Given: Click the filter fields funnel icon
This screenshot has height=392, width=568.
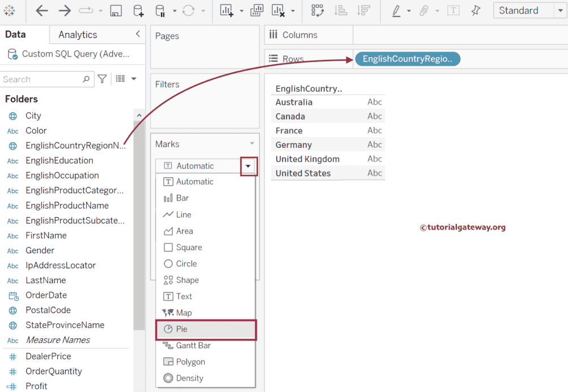Looking at the screenshot, I should point(102,79).
